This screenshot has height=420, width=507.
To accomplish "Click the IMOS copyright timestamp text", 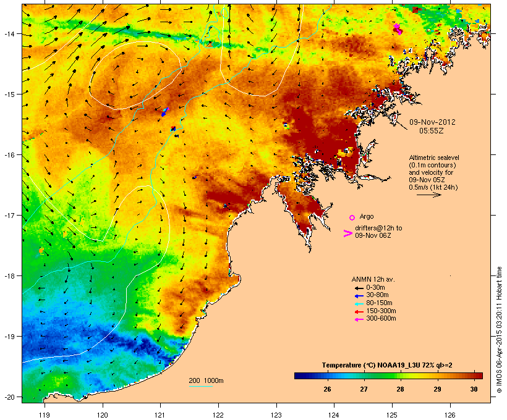I will [499, 330].
